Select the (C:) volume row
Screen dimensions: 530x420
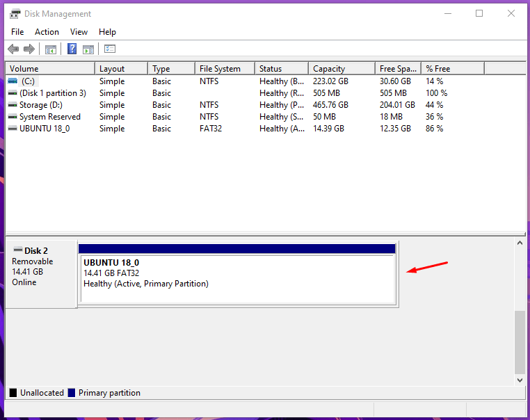pos(246,81)
